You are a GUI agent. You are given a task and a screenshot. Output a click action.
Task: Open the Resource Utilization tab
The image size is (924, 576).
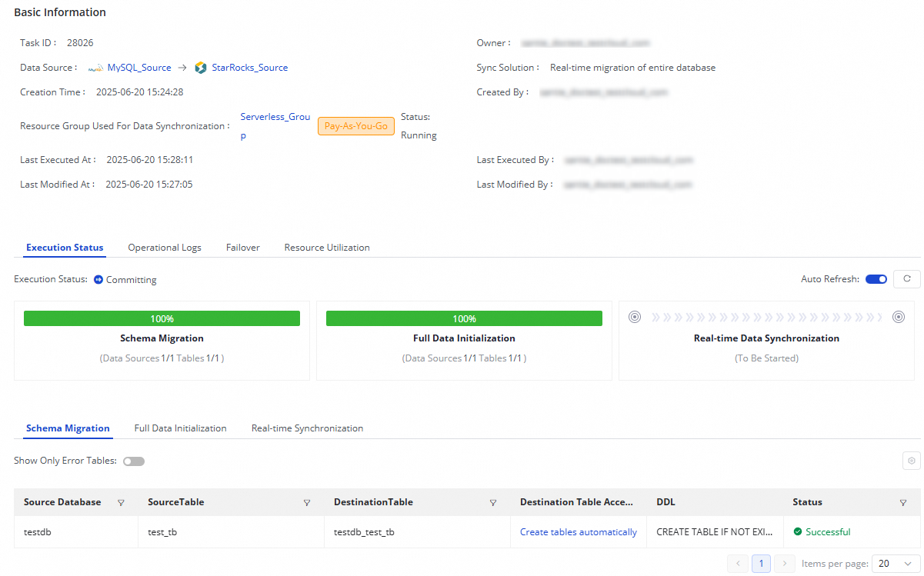327,248
